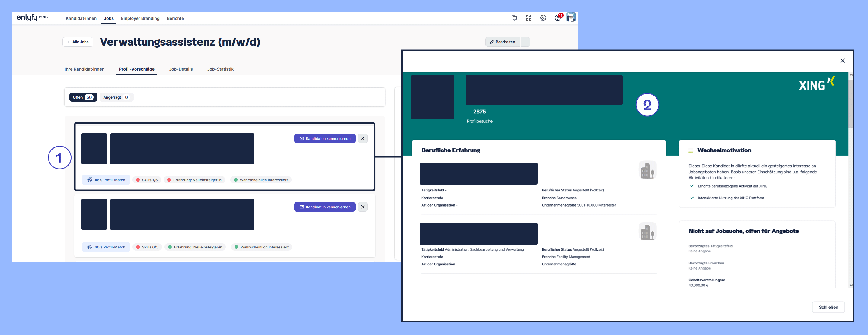Open the messages chat icon

[514, 18]
